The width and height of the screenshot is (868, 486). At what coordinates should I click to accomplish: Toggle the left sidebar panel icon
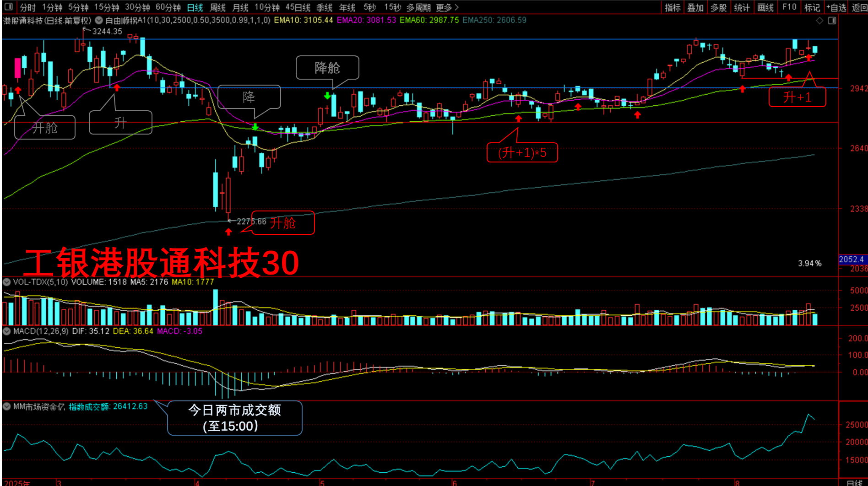click(8, 7)
